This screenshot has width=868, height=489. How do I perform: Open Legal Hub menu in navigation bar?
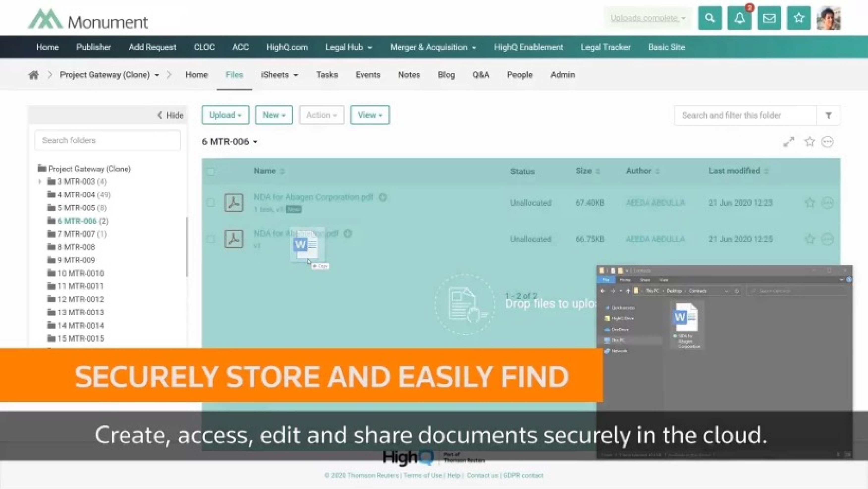pos(348,47)
